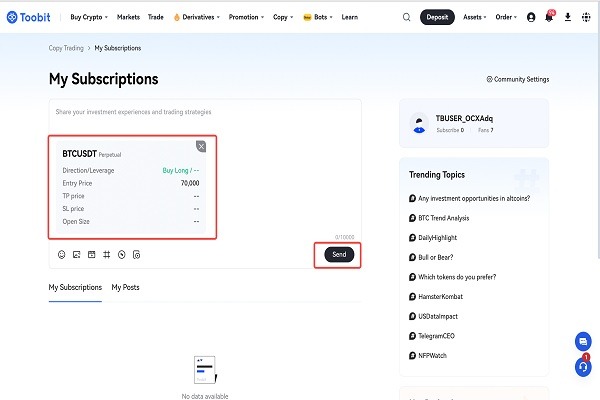Image resolution: width=600 pixels, height=400 pixels.
Task: Open the user profile icon
Action: tap(531, 17)
